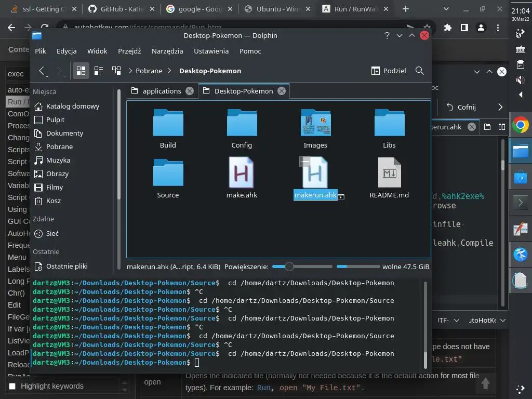Switch to the applications tab in Dolphin
532x399 pixels.
click(x=162, y=91)
